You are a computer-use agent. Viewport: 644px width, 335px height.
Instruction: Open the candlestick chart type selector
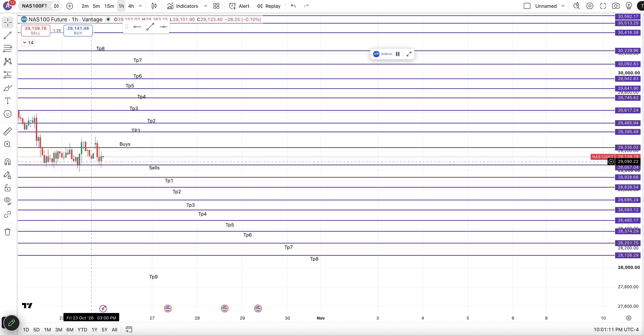[x=154, y=6]
